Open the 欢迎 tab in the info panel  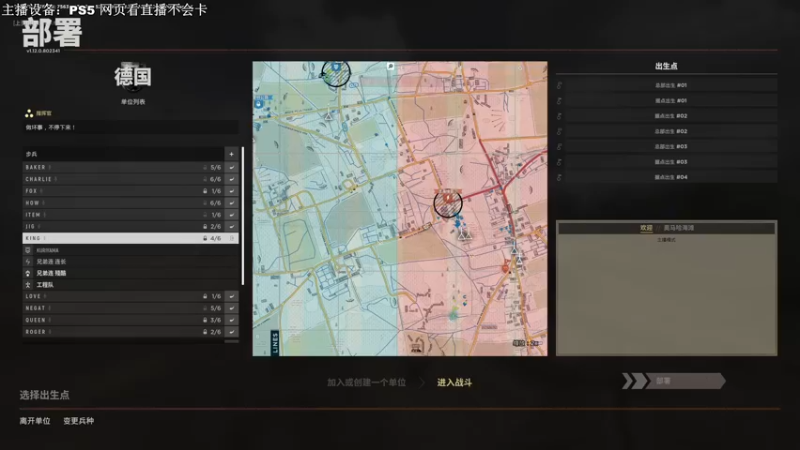coord(646,228)
